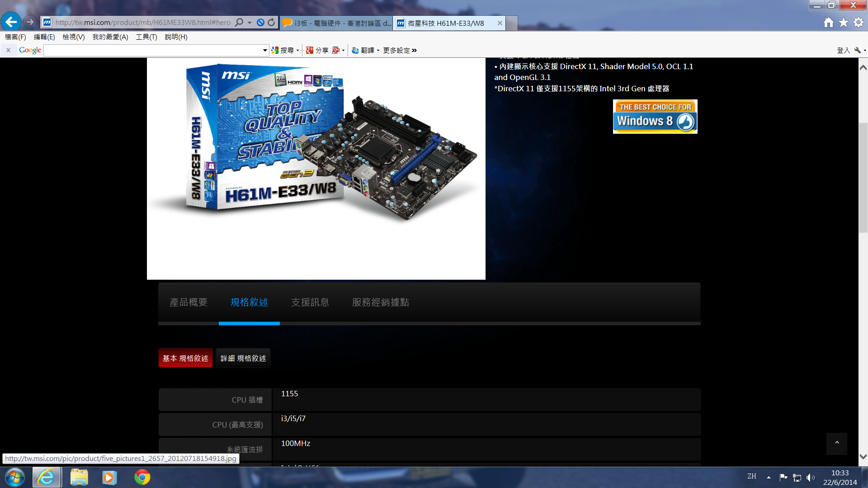Viewport: 868px width, 488px height.
Task: Open the 檢視(V) menu
Action: [74, 37]
